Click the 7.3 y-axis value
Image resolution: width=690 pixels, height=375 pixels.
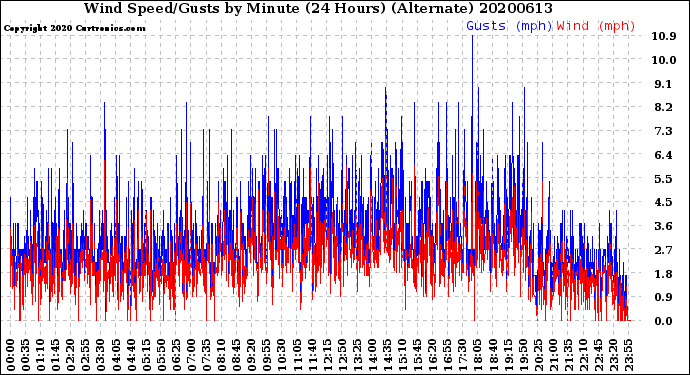[x=663, y=131]
